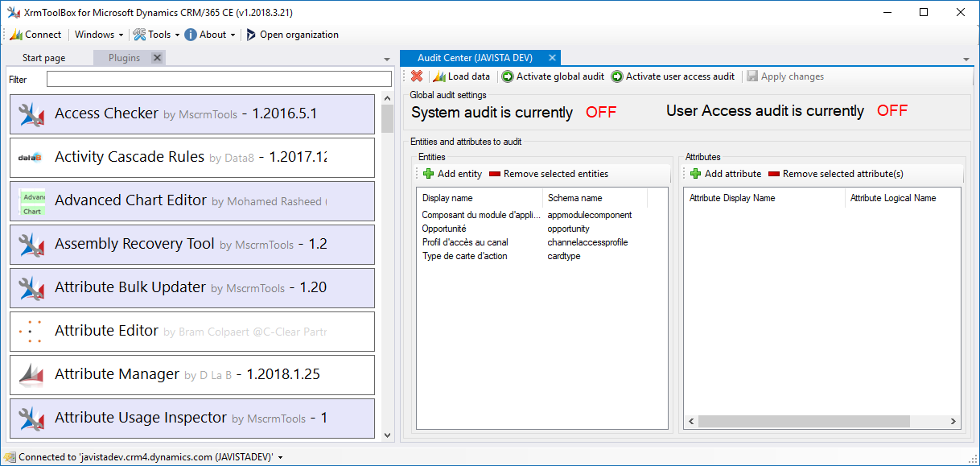
Task: Select the Assembly Recovery Tool plugin title
Action: 134,244
